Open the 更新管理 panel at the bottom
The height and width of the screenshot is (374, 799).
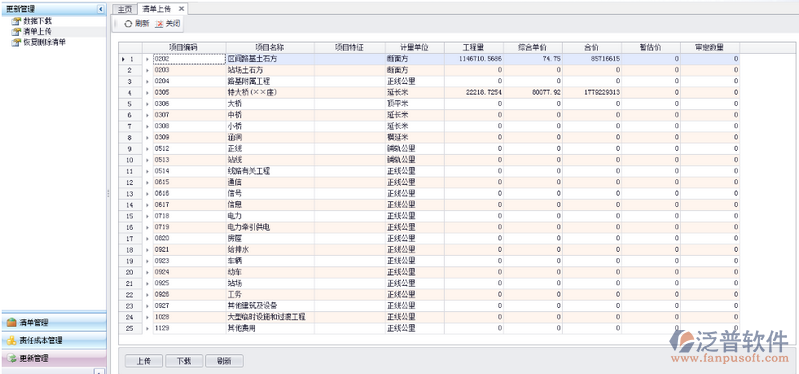(x=53, y=358)
